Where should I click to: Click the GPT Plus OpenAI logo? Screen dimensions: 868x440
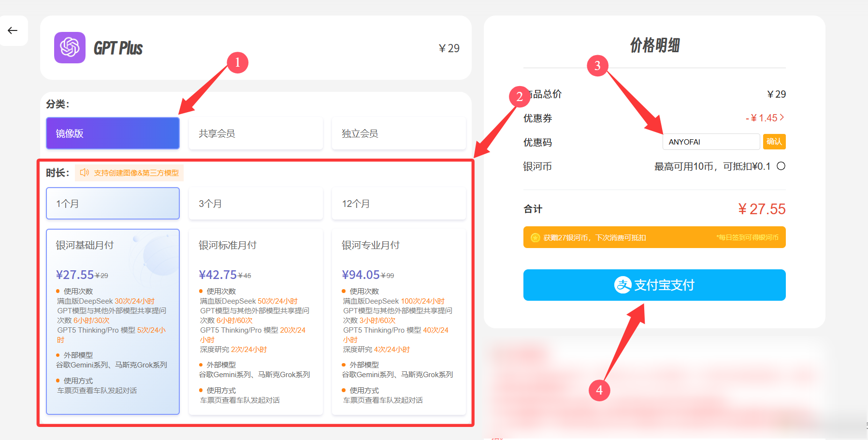pos(70,47)
